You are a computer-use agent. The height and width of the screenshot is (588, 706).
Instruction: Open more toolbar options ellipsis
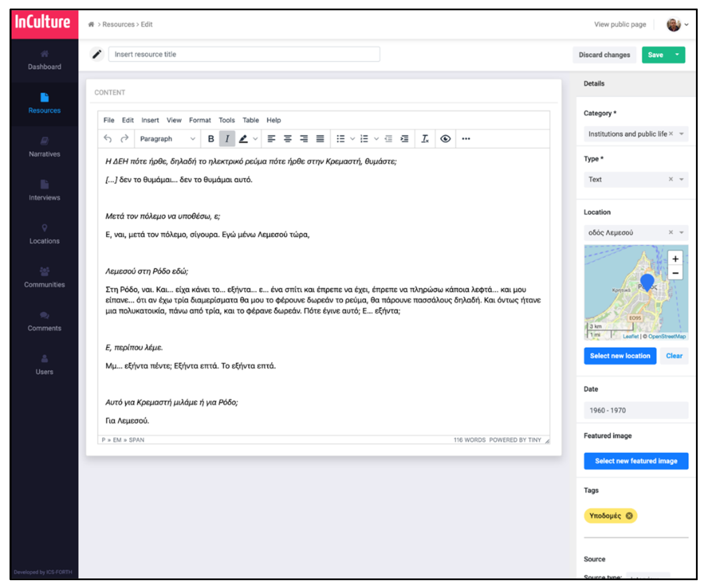(x=466, y=139)
